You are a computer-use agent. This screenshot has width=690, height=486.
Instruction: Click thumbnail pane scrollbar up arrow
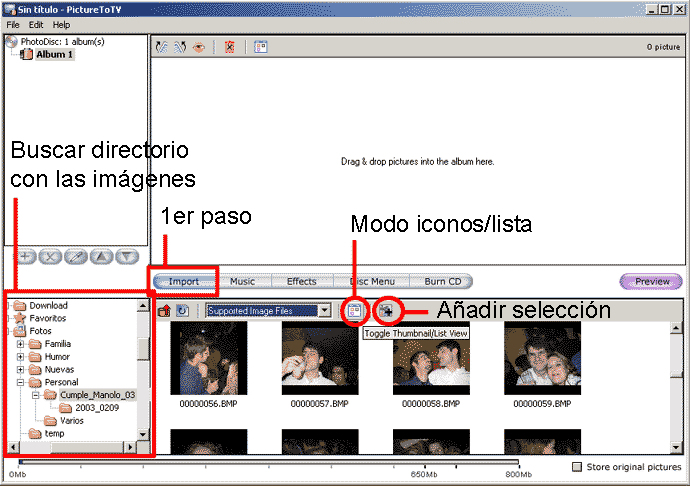[676, 328]
